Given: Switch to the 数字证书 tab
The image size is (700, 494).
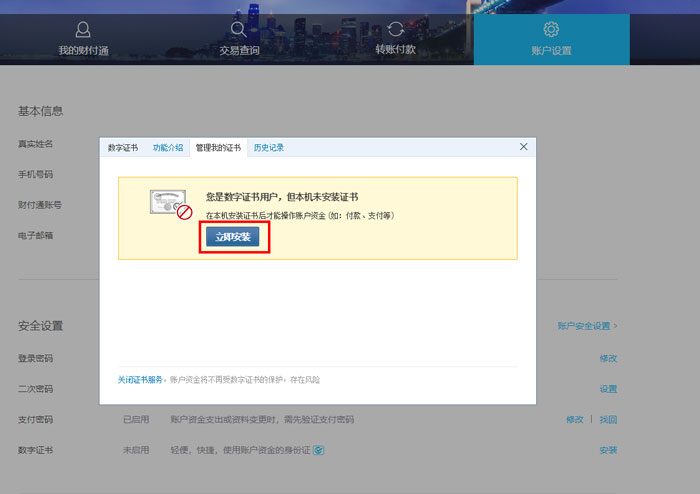Looking at the screenshot, I should (x=123, y=148).
